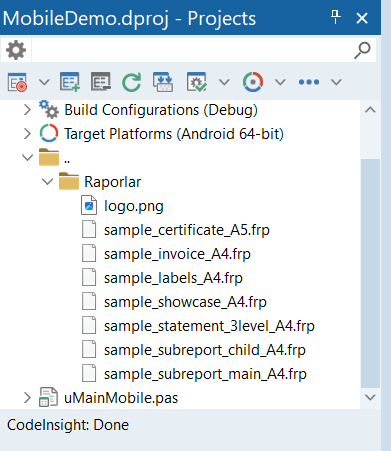The image size is (391, 451).
Task: Click the Activate project toolbar icon
Action: click(x=17, y=82)
